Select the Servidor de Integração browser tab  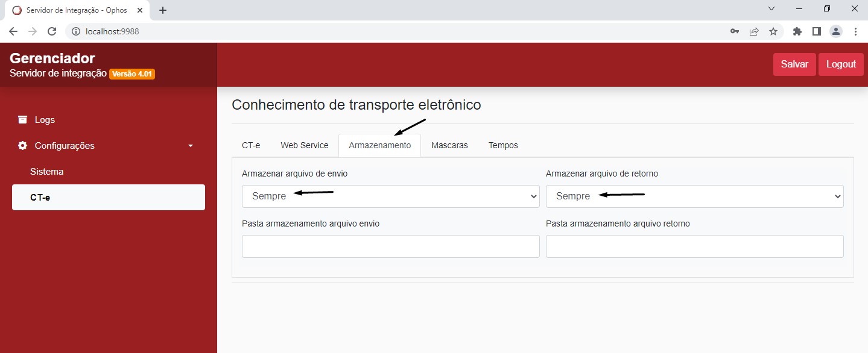[77, 10]
